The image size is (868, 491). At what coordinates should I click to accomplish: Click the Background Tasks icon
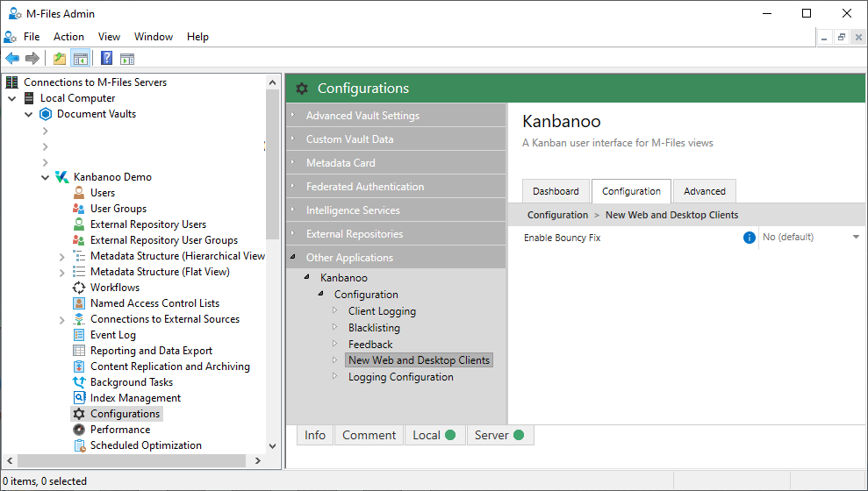(79, 382)
